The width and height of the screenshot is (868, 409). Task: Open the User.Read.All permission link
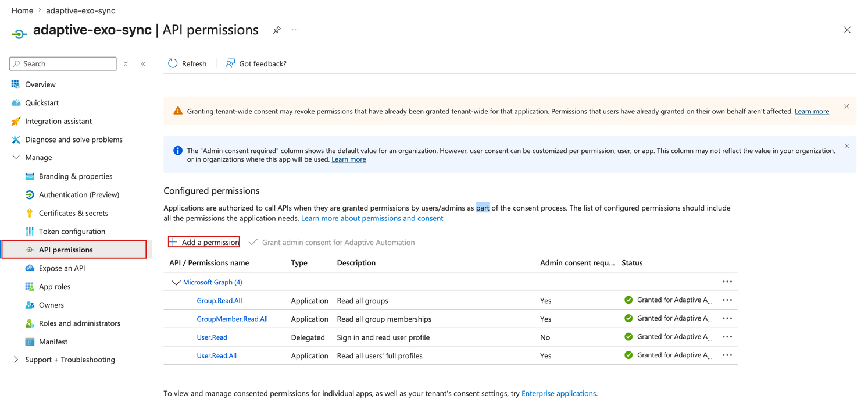click(x=216, y=355)
